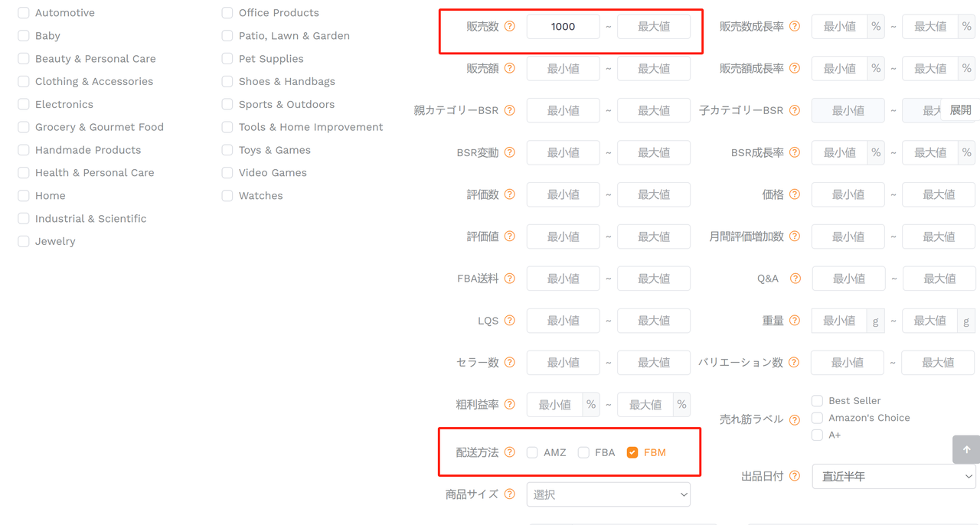Viewport: 980px width, 525px height.
Task: Click help icon next to 粗利益率
Action: (510, 404)
